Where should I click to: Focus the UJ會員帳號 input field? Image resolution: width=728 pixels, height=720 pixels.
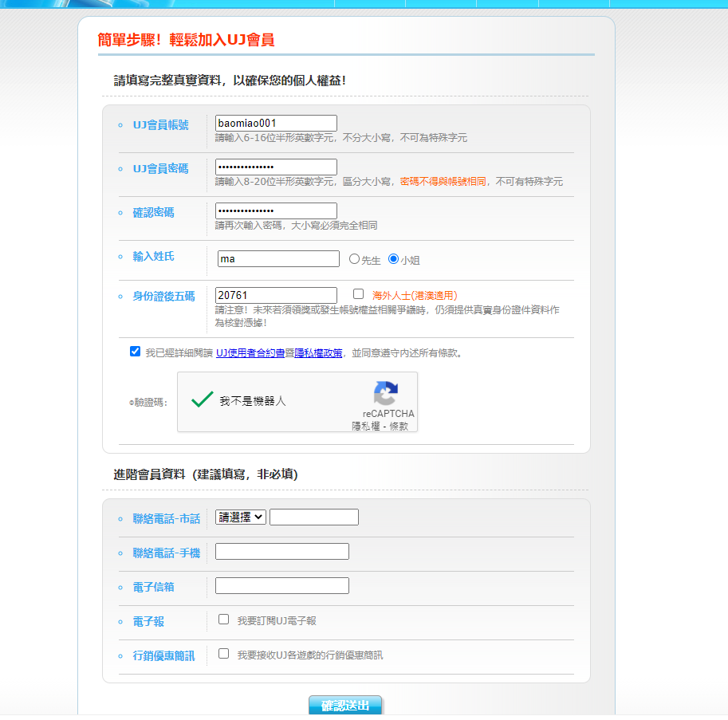pos(276,123)
